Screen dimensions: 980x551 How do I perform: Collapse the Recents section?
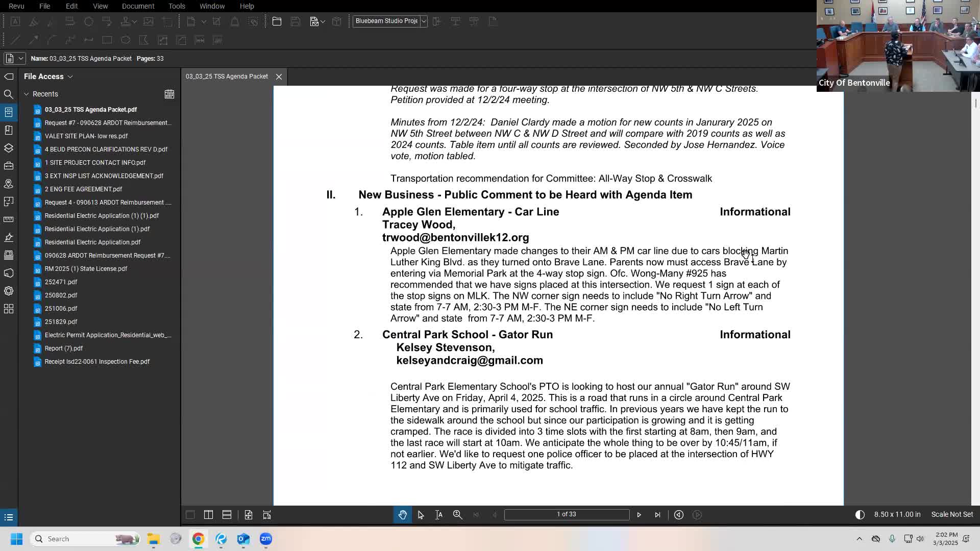coord(27,94)
